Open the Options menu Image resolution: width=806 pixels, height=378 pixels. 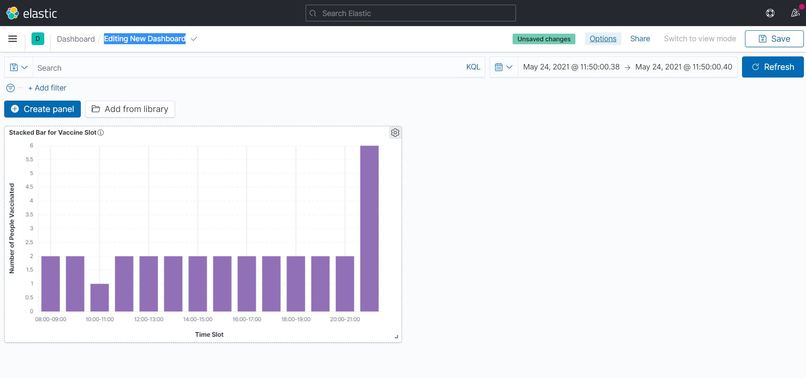tap(603, 39)
